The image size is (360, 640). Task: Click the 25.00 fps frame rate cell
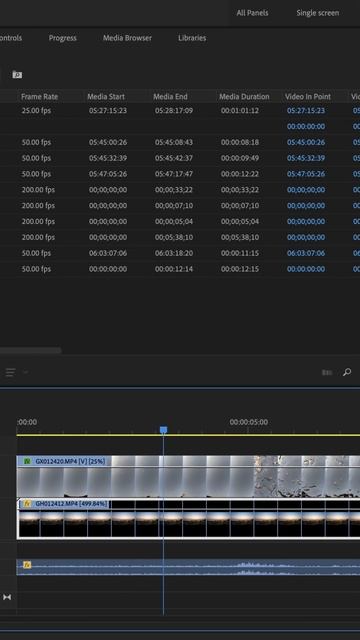36,111
